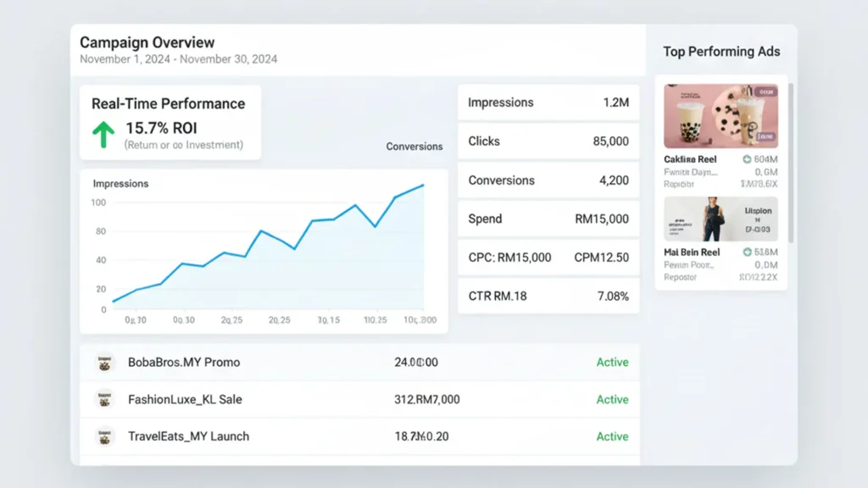Click the TravelEats_MY Launch campaign avatar icon
The width and height of the screenshot is (868, 488).
tap(105, 436)
